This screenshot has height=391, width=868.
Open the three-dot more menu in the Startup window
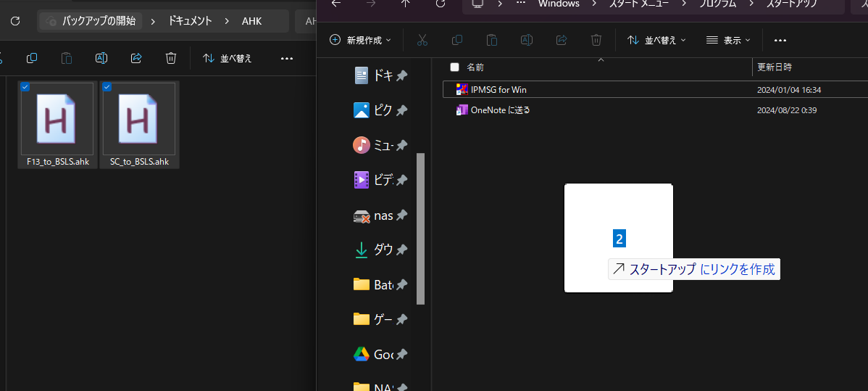[x=780, y=40]
